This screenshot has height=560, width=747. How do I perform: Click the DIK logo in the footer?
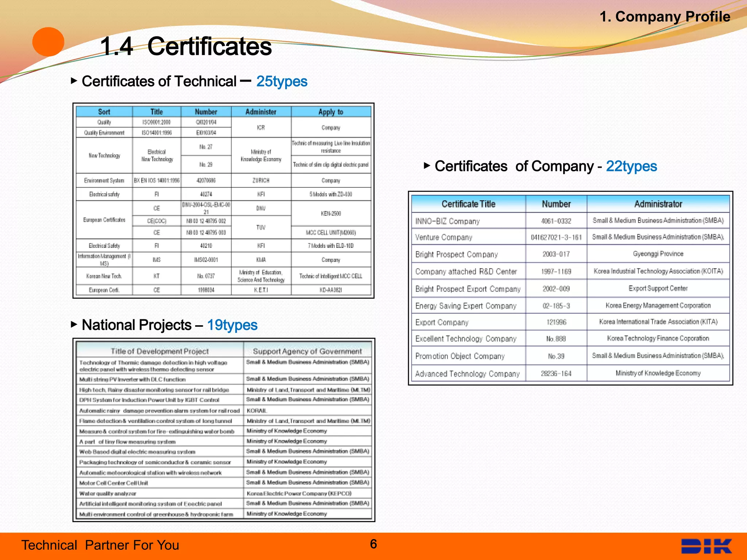[706, 546]
